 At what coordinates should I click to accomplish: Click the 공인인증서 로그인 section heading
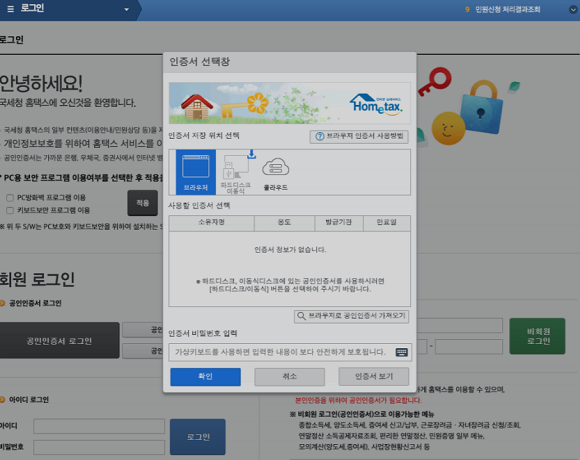coord(35,303)
